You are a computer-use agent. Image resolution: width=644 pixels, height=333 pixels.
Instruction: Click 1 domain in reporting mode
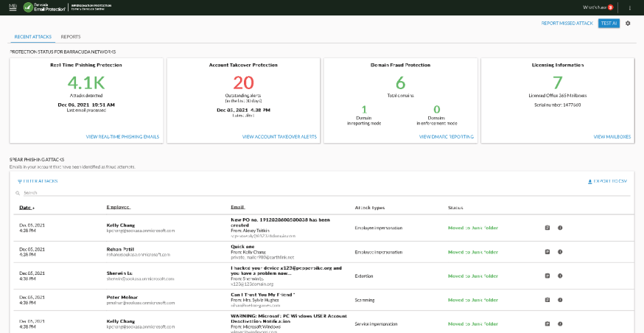tap(364, 110)
